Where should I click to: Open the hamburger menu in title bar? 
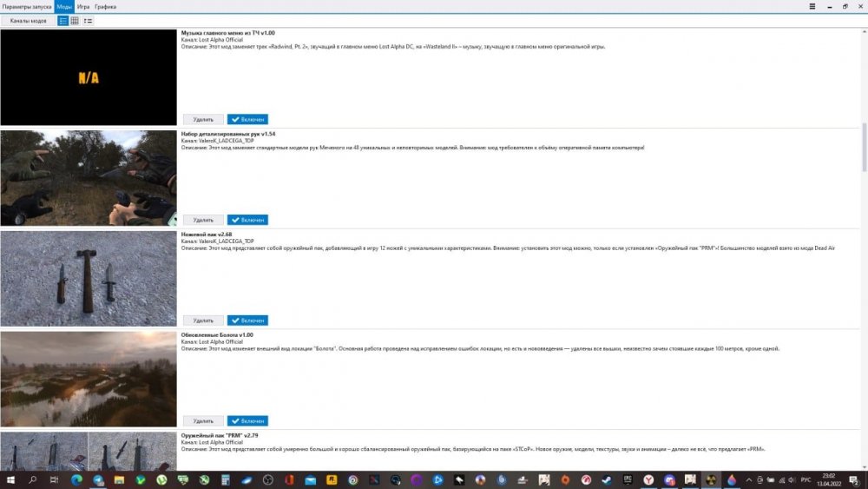coord(812,6)
